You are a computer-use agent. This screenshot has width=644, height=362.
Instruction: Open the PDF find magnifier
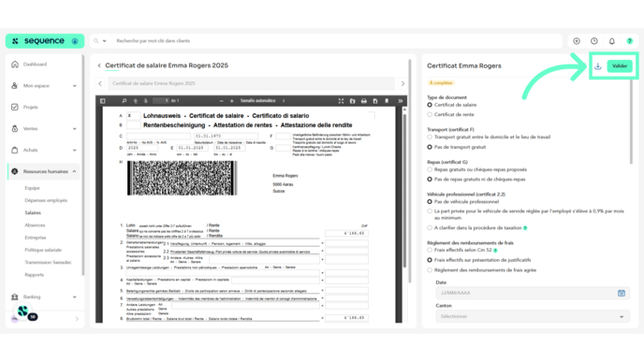124,101
